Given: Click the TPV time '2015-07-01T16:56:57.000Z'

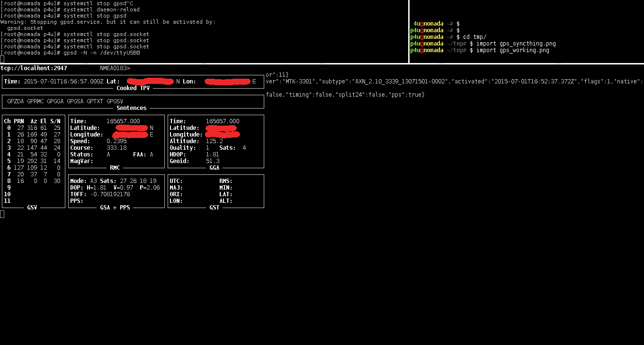Looking at the screenshot, I should (63, 82).
